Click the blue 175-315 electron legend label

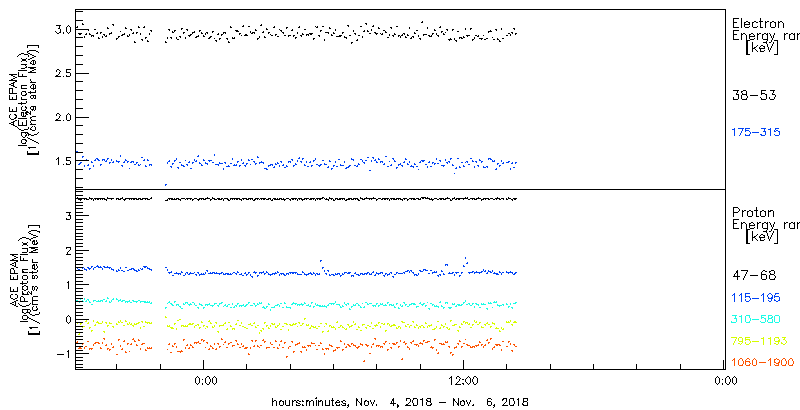(x=756, y=133)
